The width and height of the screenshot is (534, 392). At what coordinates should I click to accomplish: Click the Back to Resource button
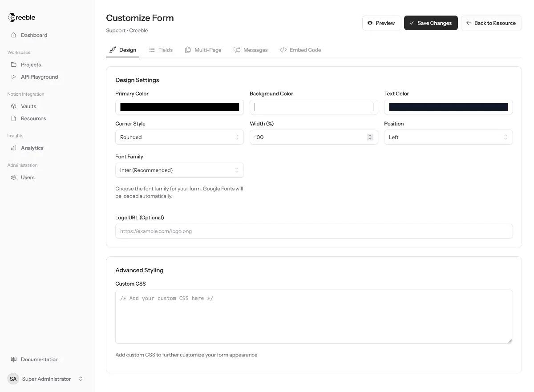pyautogui.click(x=491, y=23)
